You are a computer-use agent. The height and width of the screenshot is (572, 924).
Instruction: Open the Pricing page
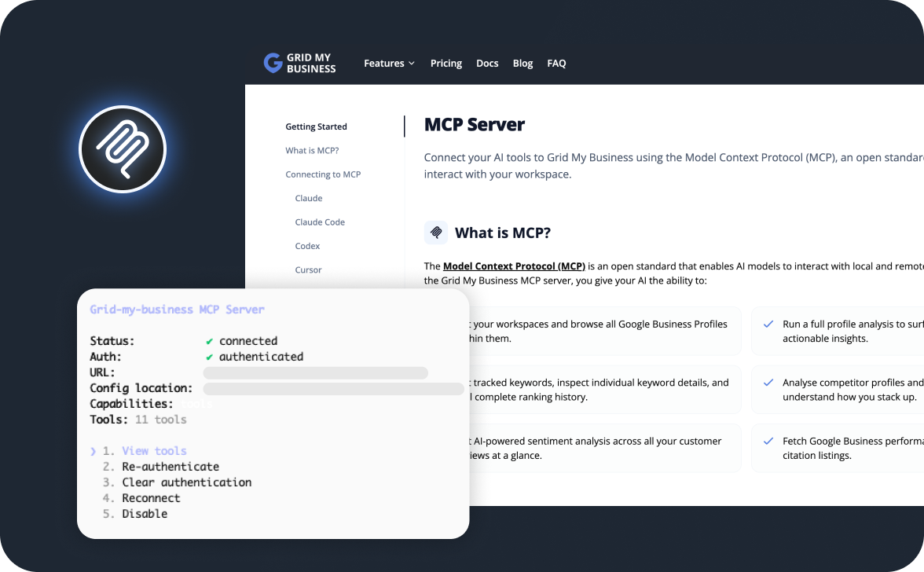446,63
